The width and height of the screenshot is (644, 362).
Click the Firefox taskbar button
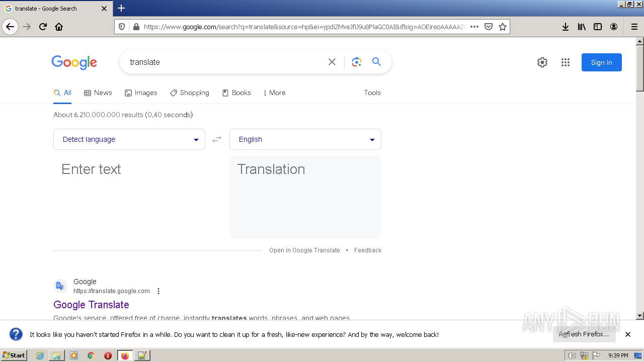[125, 355]
